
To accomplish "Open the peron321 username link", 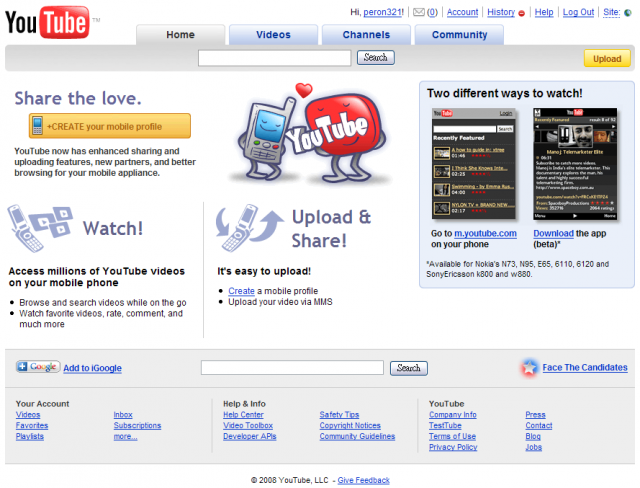I will [382, 12].
